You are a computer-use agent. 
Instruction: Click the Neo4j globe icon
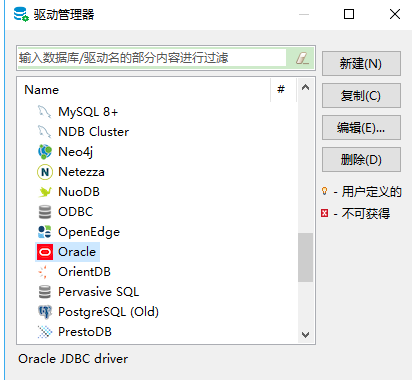(45, 152)
